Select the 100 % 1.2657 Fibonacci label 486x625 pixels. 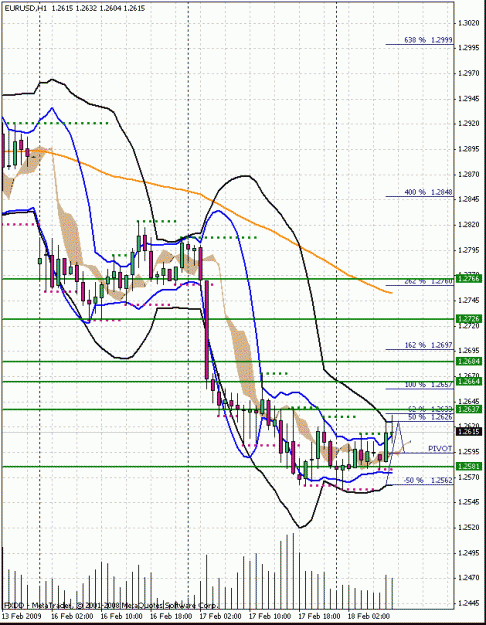tap(428, 385)
